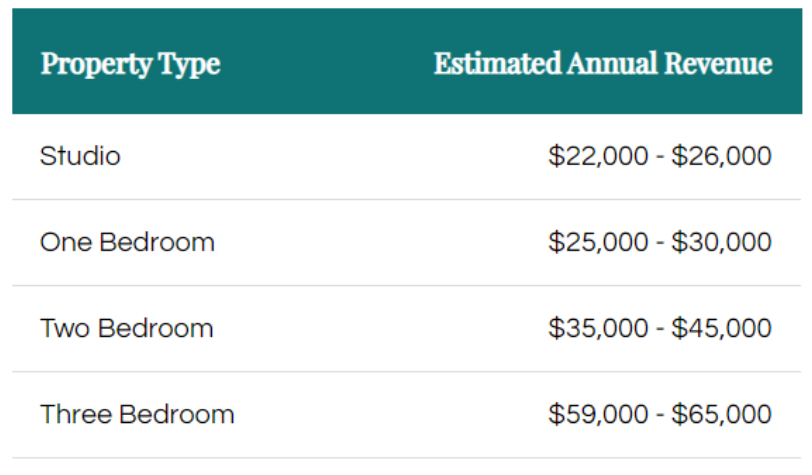Click the $25,000 - $30,000 revenue value
Image resolution: width=812 pixels, height=475 pixels.
[x=660, y=242]
